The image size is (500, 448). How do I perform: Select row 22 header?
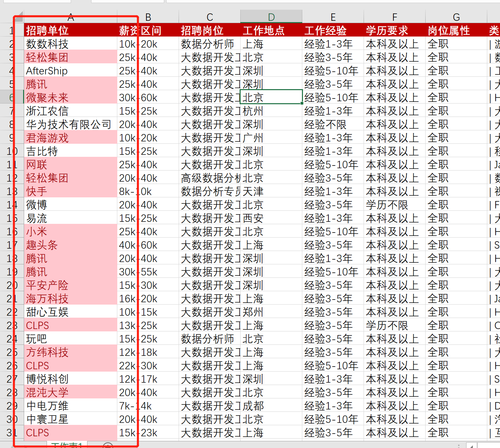pos(12,312)
